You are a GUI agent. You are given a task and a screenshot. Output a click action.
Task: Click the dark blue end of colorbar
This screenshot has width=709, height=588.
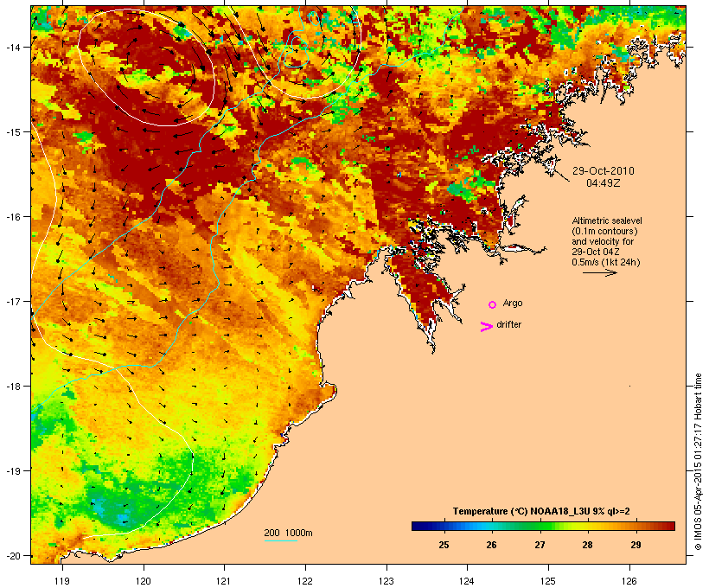418,526
